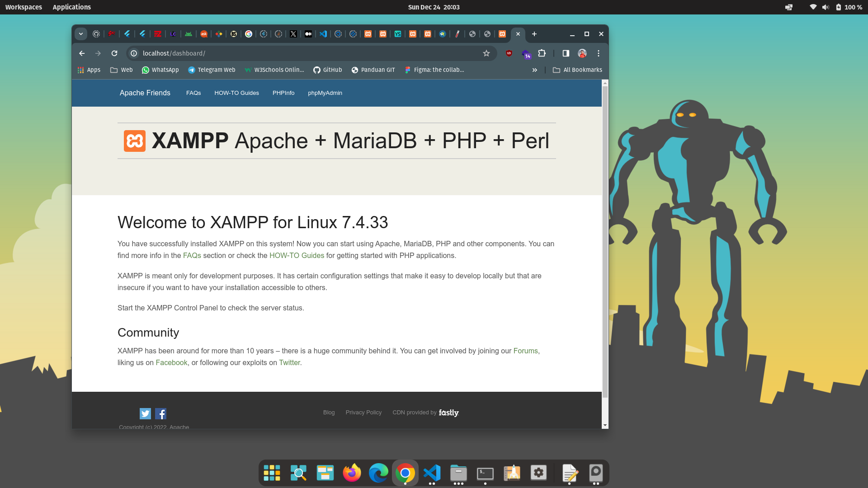868x488 pixels.
Task: Open the Workspaces overview in top bar
Action: pyautogui.click(x=24, y=7)
